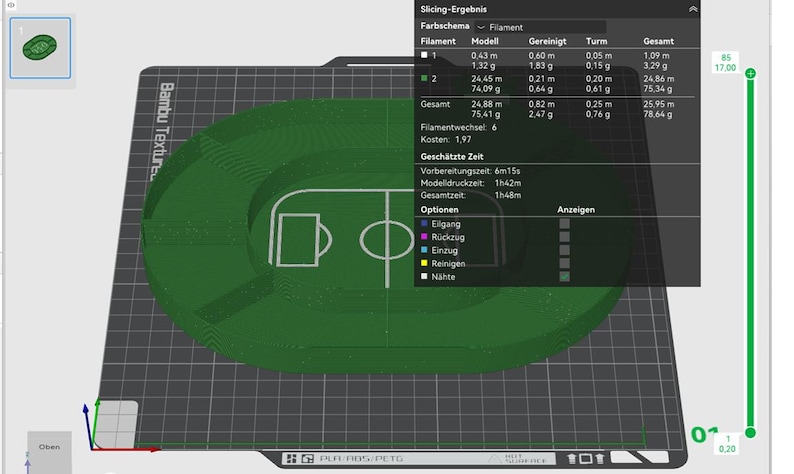Viewport: 794px width, 474px height.
Task: Click the Einzug cyan color swatch
Action: tap(424, 250)
